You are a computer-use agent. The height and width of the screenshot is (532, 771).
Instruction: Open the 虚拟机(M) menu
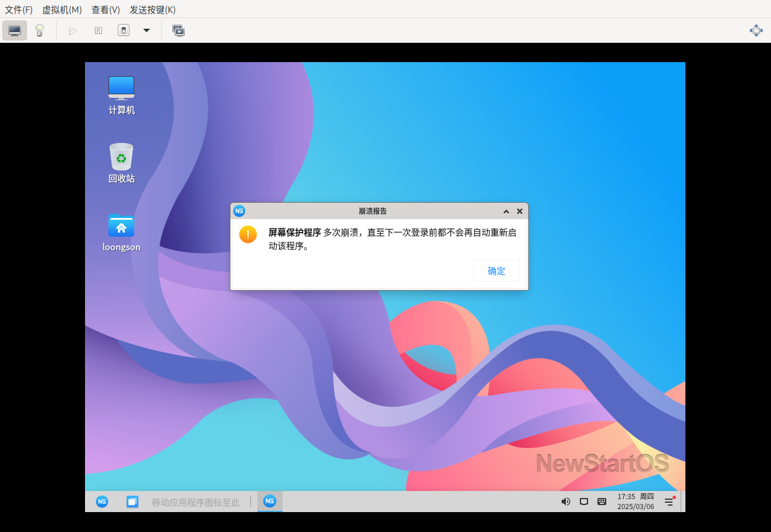coord(62,9)
